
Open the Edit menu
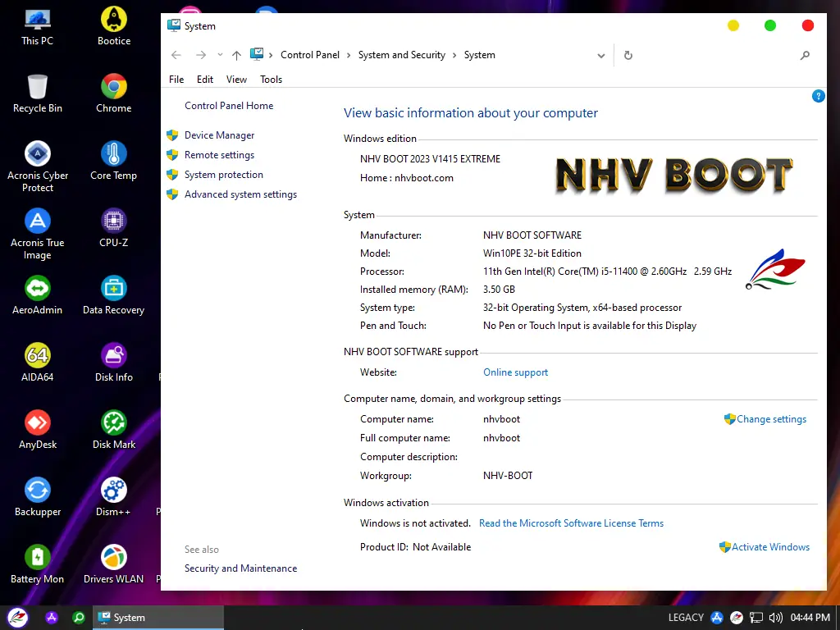204,80
